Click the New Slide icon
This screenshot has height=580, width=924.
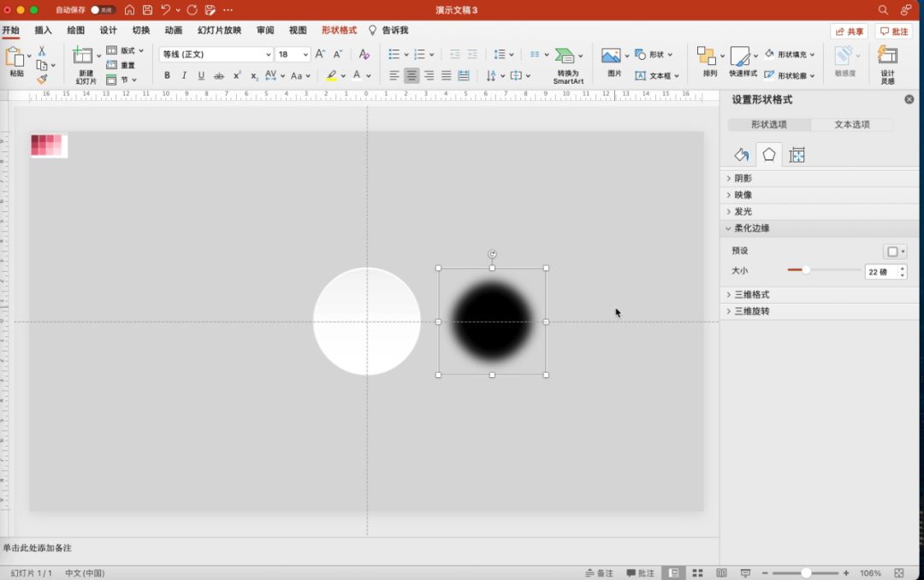pyautogui.click(x=82, y=56)
